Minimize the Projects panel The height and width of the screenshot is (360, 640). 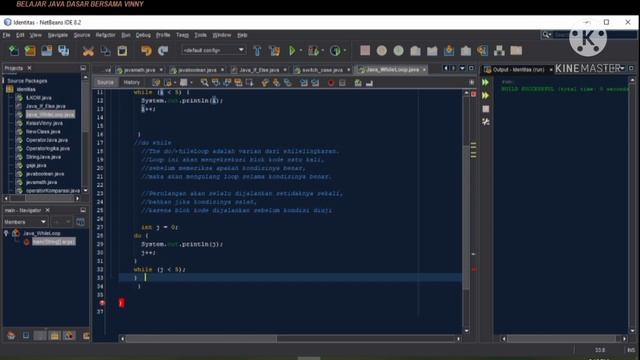[83, 68]
